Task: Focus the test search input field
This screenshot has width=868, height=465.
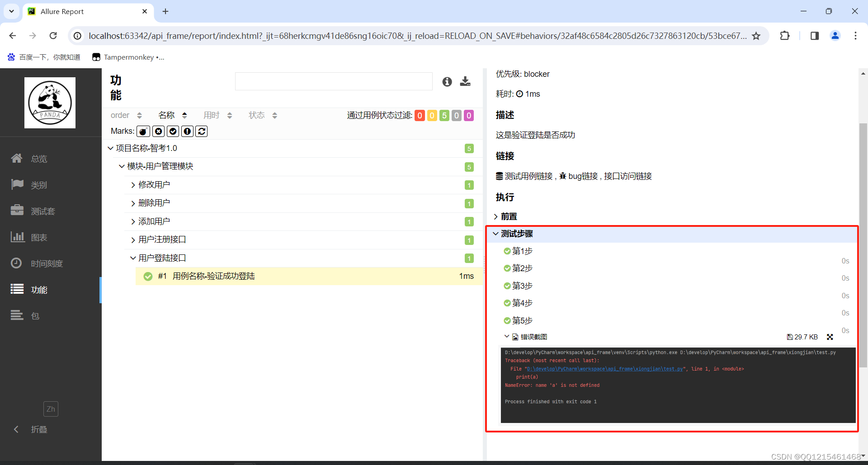Action: [334, 81]
